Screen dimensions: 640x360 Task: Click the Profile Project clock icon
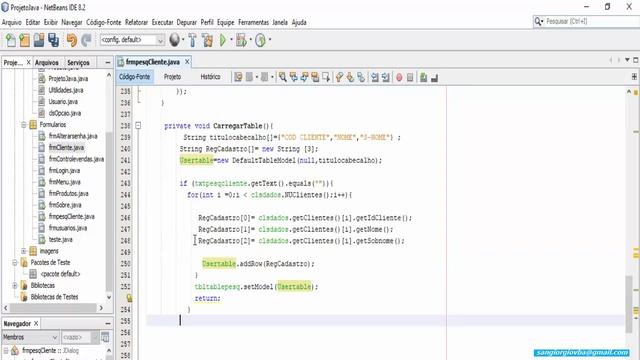click(260, 40)
